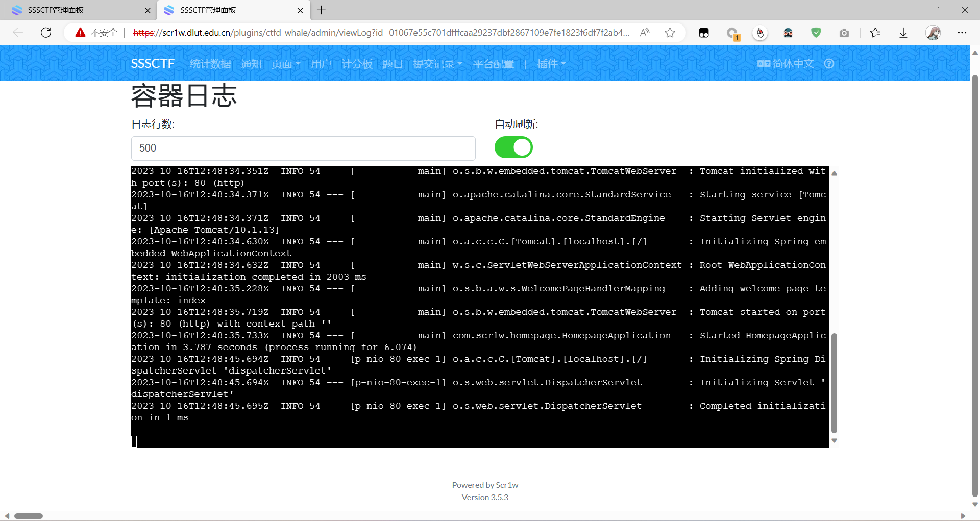Expand the 页面 dropdown menu
Screen dimensions: 980x521
(x=286, y=64)
